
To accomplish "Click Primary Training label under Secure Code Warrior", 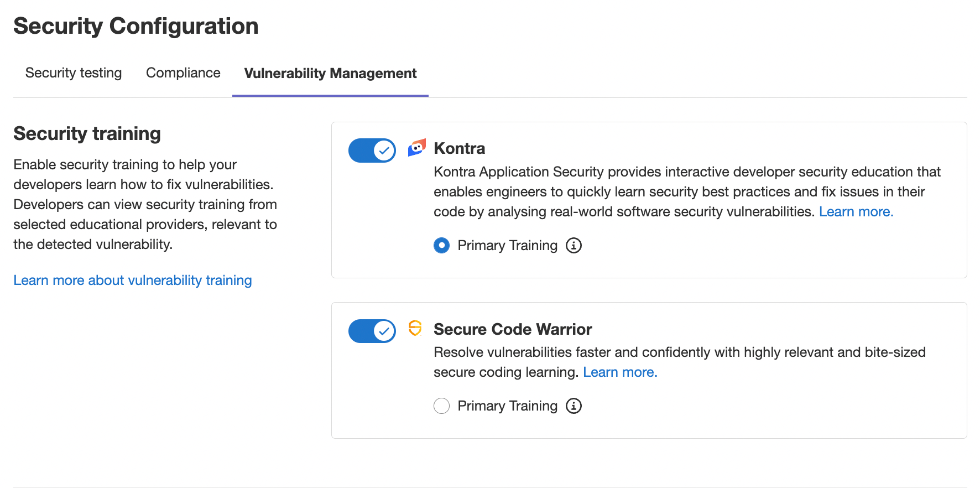I will 507,406.
